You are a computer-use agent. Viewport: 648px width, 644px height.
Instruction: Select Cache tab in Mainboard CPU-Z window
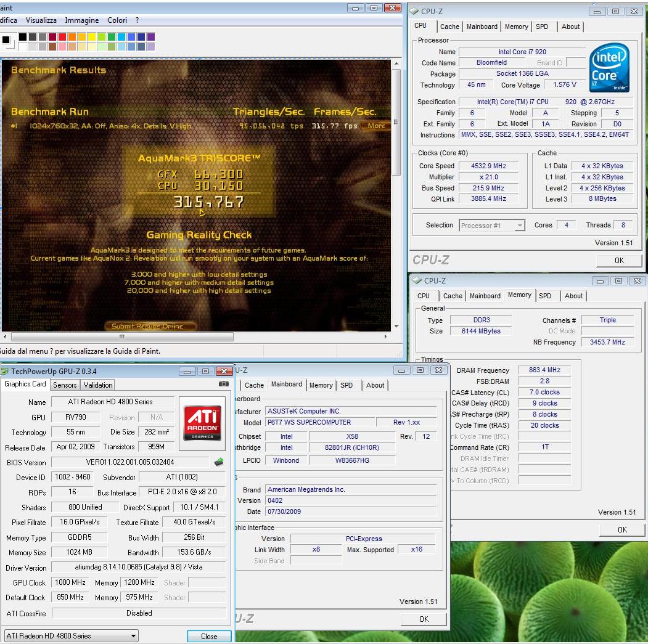254,385
